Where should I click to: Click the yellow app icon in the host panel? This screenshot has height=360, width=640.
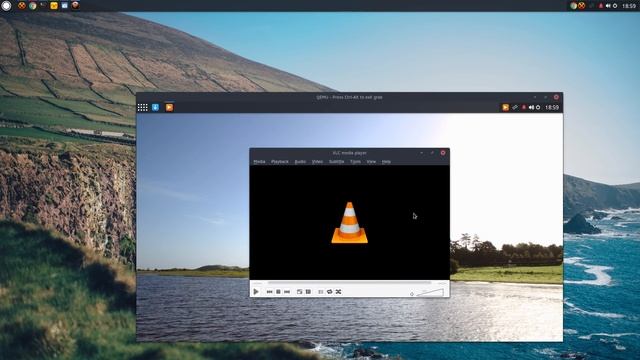[54, 6]
